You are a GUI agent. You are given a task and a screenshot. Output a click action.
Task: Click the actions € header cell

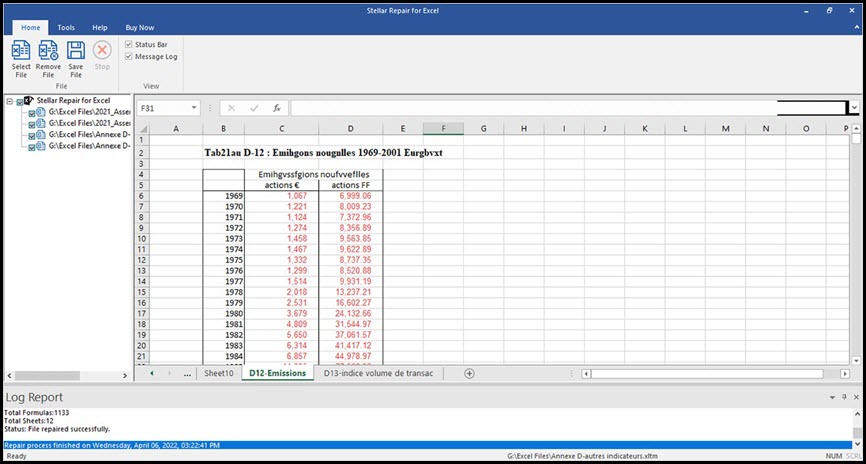[282, 185]
